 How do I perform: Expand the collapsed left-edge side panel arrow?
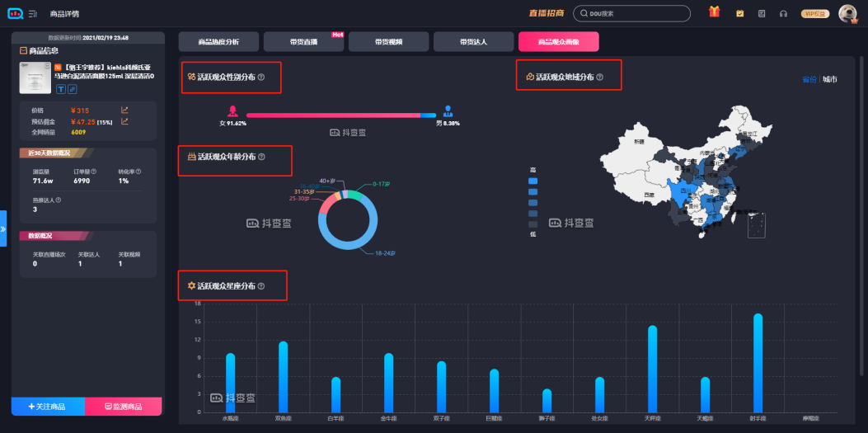(3, 228)
